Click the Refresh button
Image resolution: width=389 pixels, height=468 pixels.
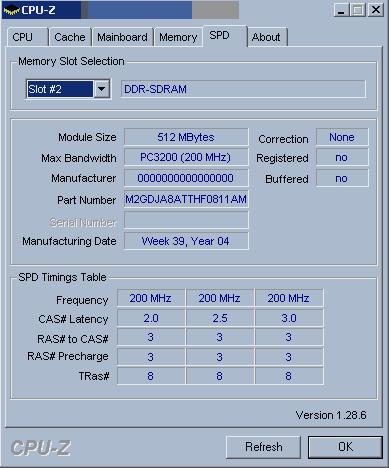tap(263, 447)
